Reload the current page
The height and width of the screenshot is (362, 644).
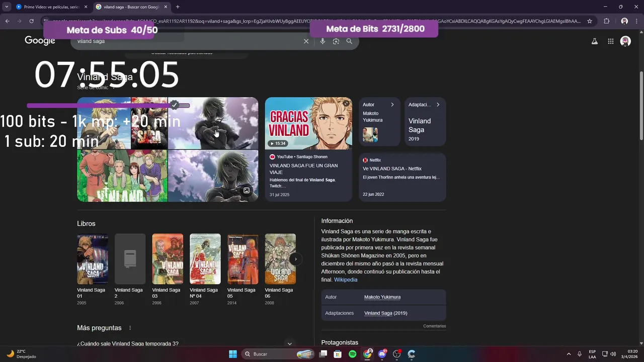[31, 21]
